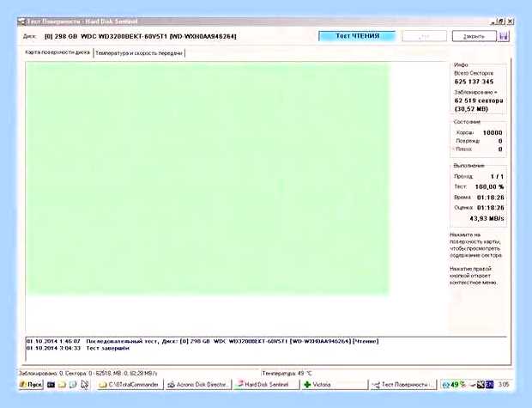Viewport: 532px width, 408px height.
Task: Click the transfer speed 43,93 MB/s
Action: click(x=487, y=218)
